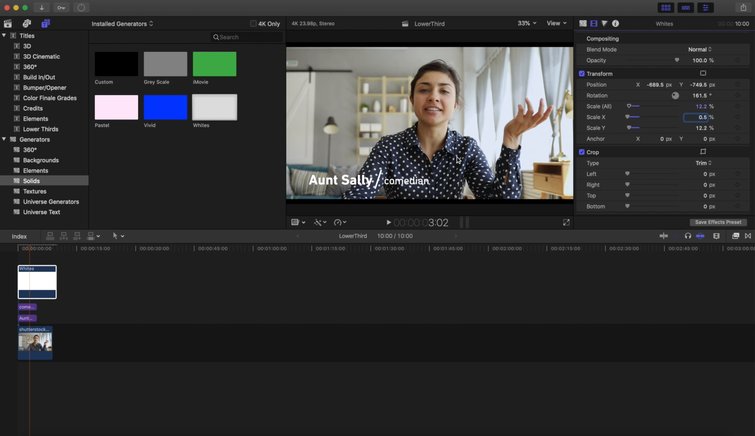The height and width of the screenshot is (436, 755).
Task: Click the Scale (All) slider handle
Action: 628,106
